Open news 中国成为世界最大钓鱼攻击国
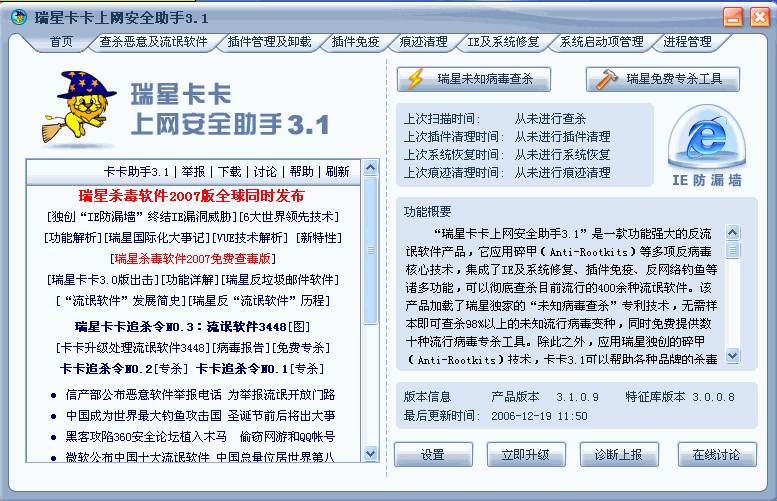This screenshot has width=777, height=501. click(x=200, y=416)
